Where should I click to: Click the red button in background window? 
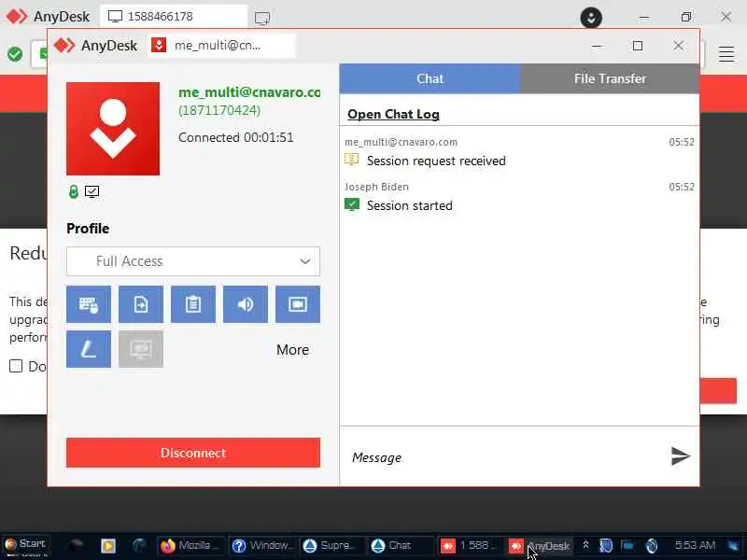718,390
